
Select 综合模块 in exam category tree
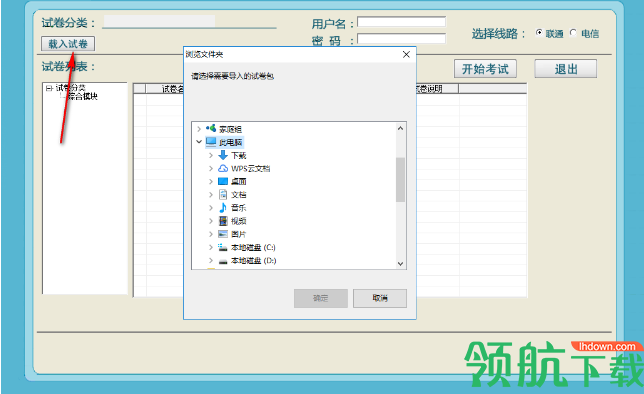coord(83,97)
